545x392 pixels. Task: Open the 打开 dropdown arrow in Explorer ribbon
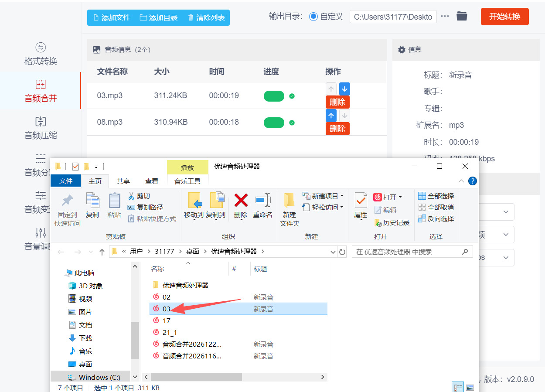[x=399, y=197]
